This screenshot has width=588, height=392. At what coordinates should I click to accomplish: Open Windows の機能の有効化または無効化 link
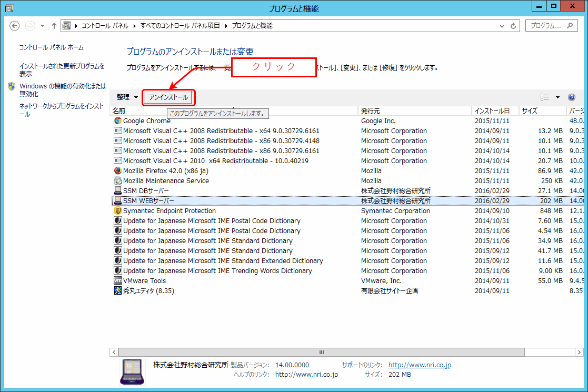(x=63, y=90)
